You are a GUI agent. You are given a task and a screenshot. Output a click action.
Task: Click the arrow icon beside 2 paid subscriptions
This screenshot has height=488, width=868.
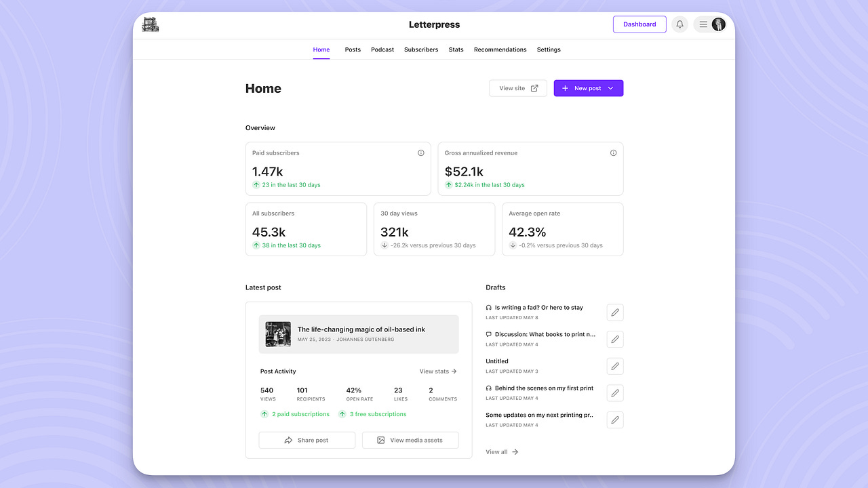[264, 414]
